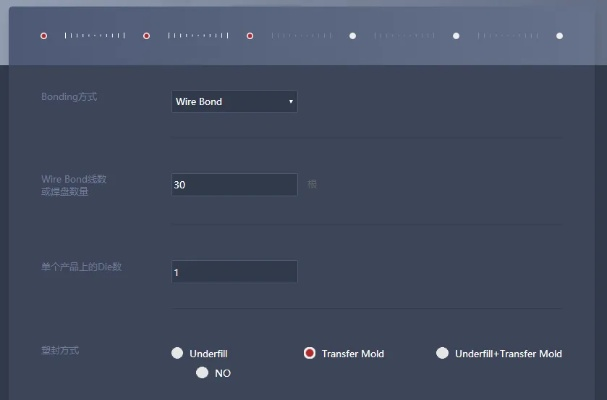Viewport: 607px width, 400px height.
Task: Pick the NO radio button
Action: 202,373
